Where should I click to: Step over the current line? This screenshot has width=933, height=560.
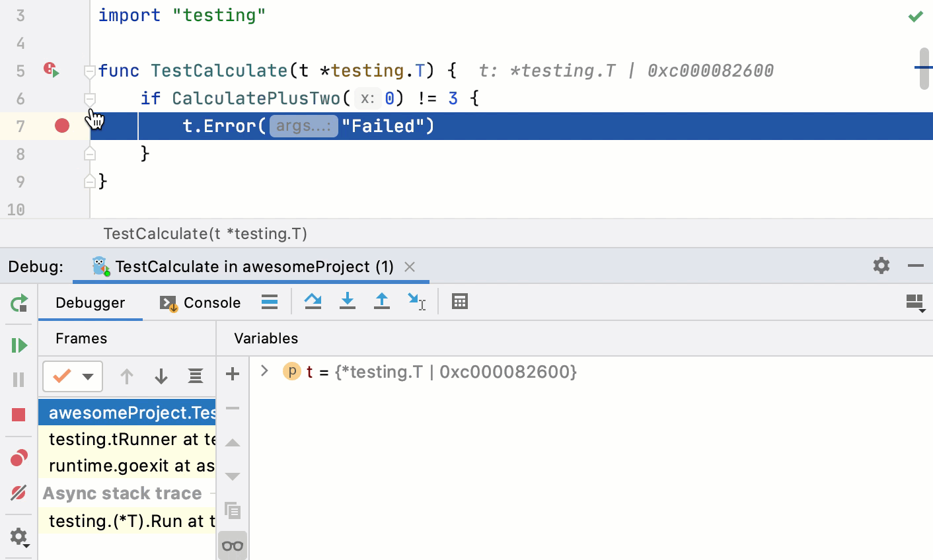tap(313, 302)
